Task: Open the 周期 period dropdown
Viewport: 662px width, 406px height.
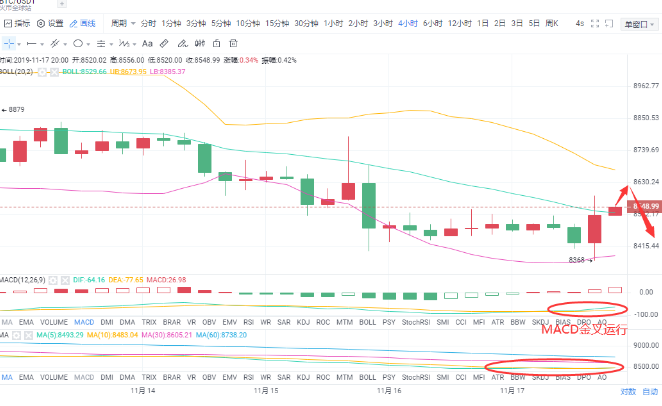Action: [123, 24]
